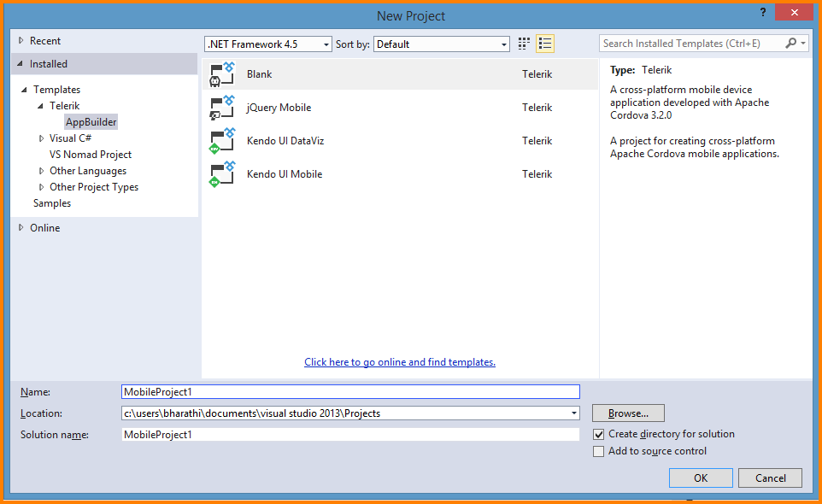Viewport: 822px width, 504px height.
Task: Click the search magnifier icon
Action: pos(790,44)
